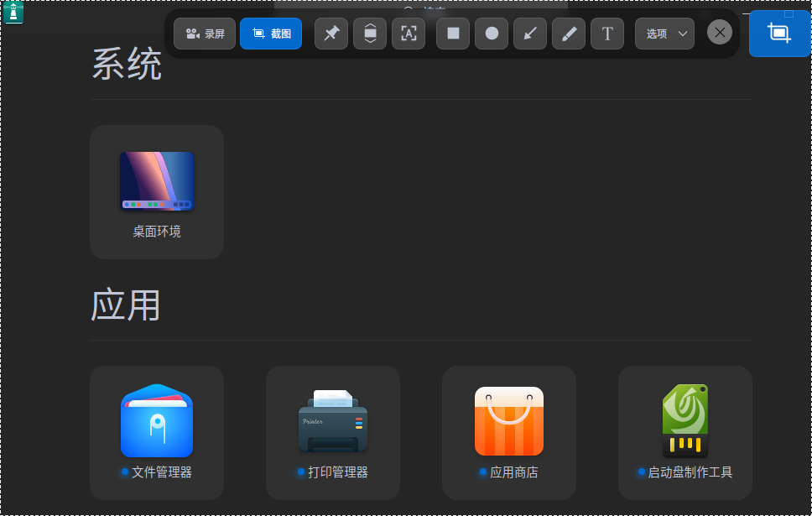Close the screenshot toolbar

click(720, 32)
